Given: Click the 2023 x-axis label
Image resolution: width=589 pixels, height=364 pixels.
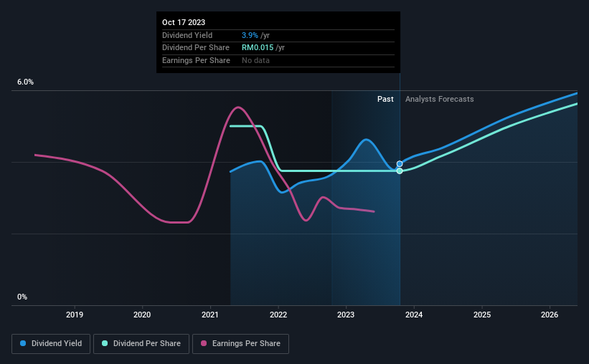Looking at the screenshot, I should point(346,315).
